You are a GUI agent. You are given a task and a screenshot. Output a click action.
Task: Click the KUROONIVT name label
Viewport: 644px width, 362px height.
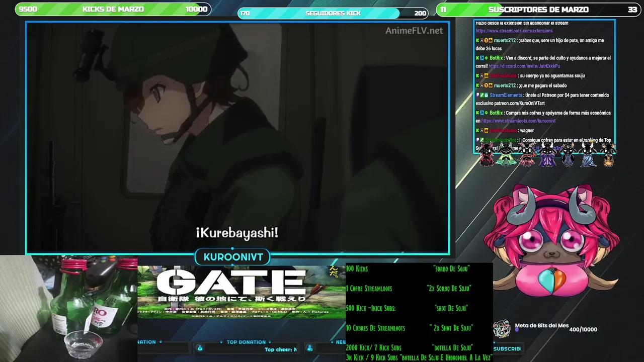(x=233, y=257)
